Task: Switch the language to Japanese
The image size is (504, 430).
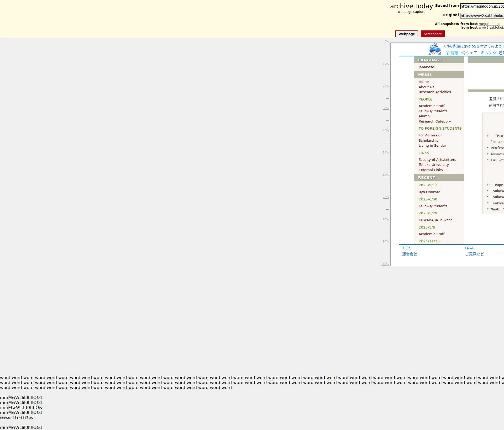Action: click(x=426, y=67)
